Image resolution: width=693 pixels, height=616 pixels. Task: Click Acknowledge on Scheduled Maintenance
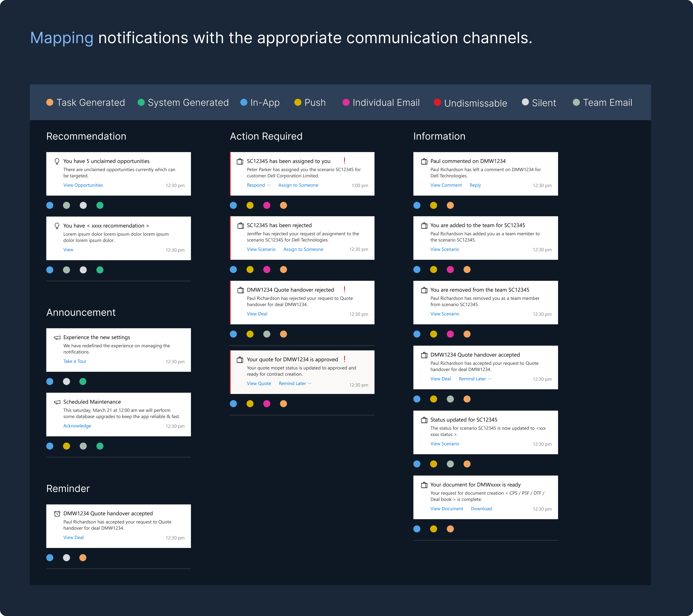tap(77, 426)
